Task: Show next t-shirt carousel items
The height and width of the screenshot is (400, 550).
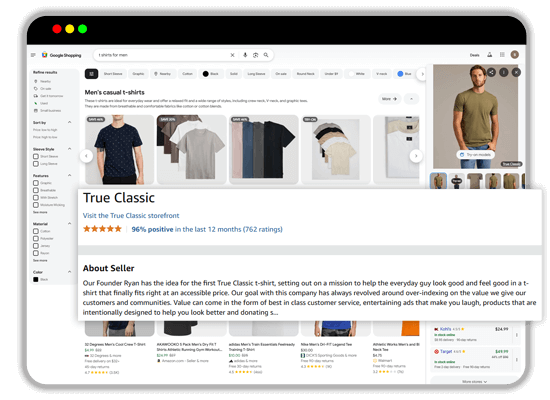Action: [416, 156]
